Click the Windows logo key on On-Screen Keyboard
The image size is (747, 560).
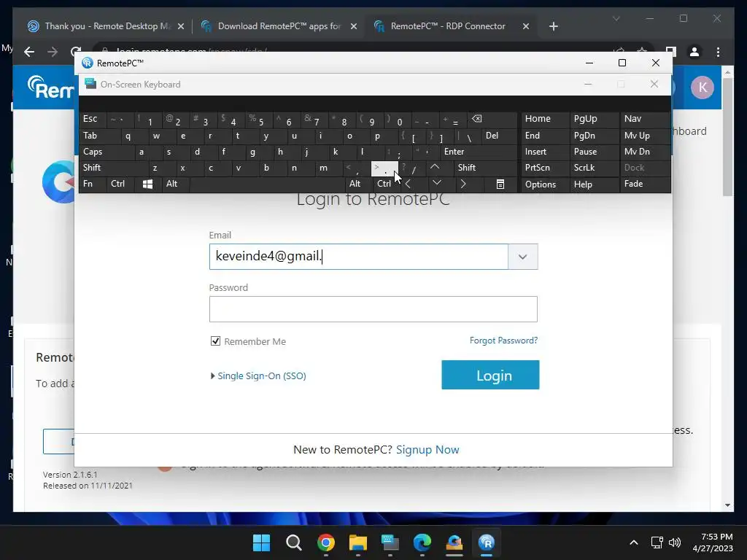[147, 184]
